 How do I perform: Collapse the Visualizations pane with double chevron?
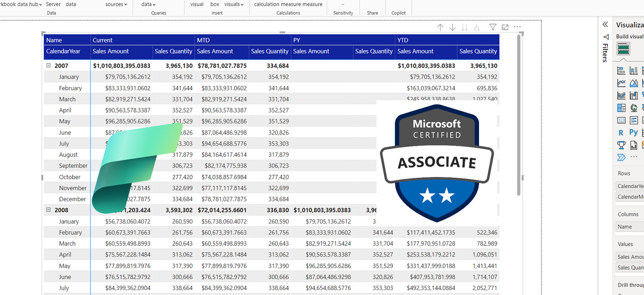tap(606, 25)
